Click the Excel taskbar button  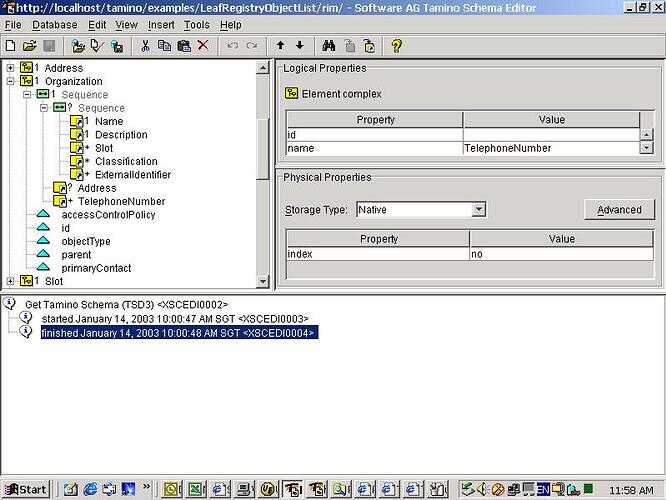[x=196, y=489]
